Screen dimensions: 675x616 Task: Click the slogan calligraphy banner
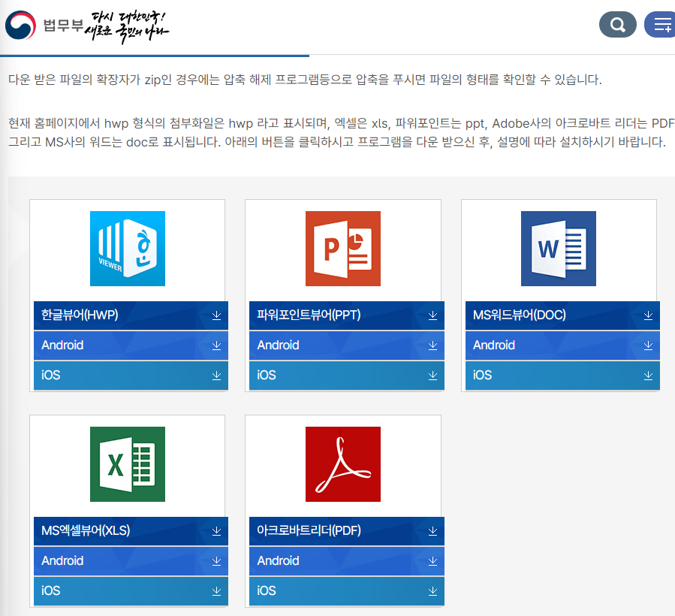127,27
